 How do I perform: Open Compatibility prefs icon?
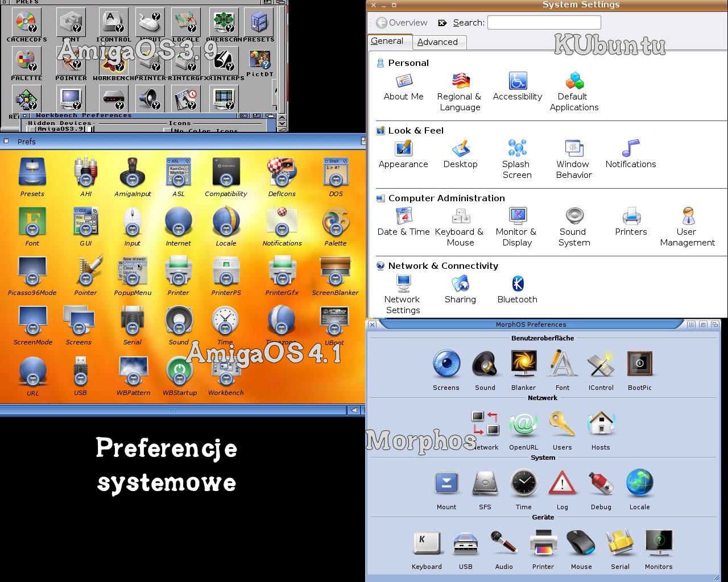(226, 172)
